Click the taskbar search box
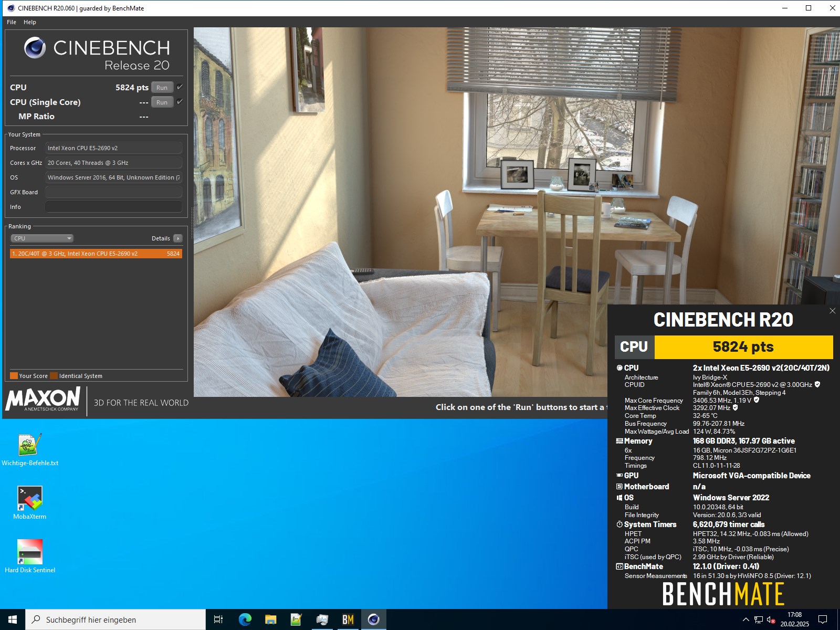Screen dimensions: 840x630 click(115, 619)
